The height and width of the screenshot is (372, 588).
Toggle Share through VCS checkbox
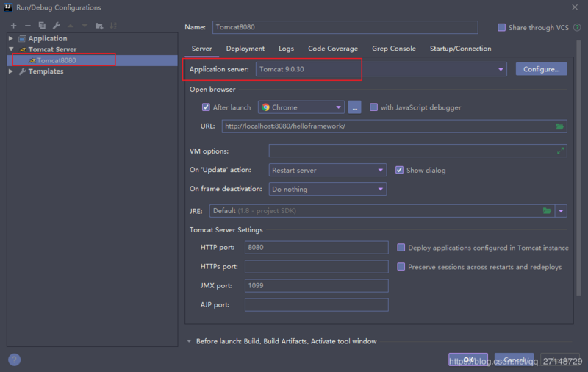tap(501, 27)
